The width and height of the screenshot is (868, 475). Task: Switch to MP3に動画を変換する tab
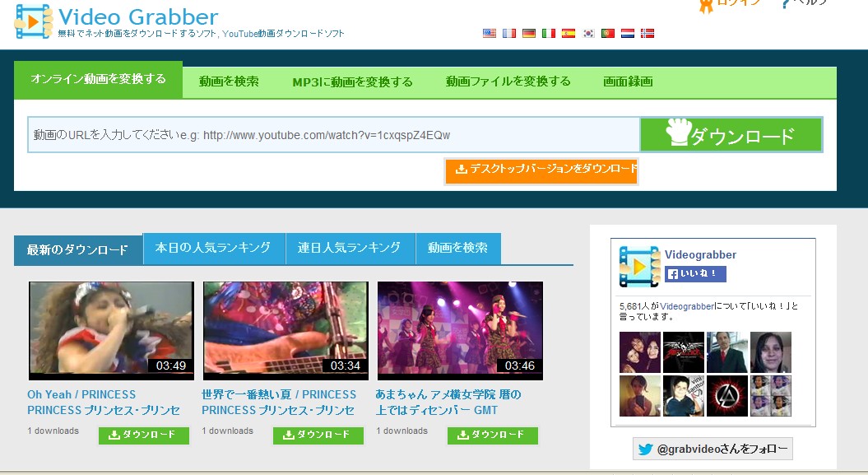point(353,82)
